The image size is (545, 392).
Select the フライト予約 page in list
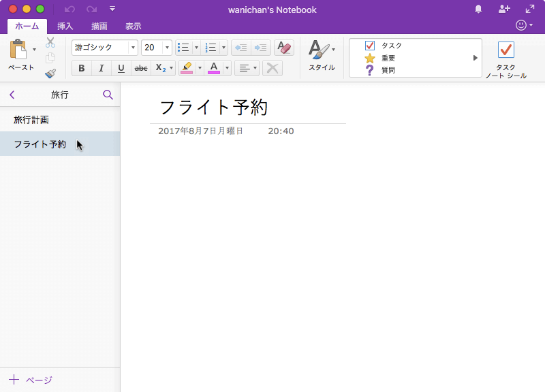pyautogui.click(x=60, y=144)
